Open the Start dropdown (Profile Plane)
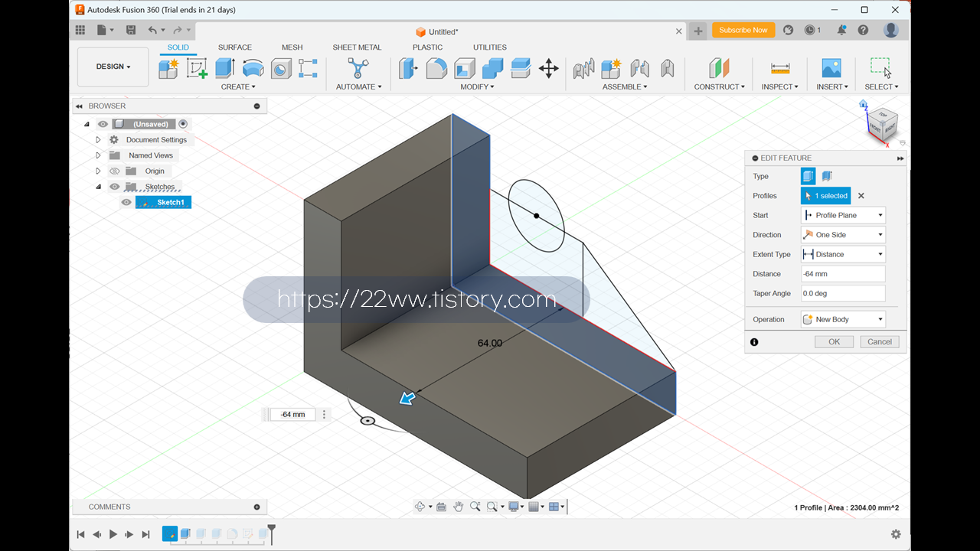 click(843, 215)
